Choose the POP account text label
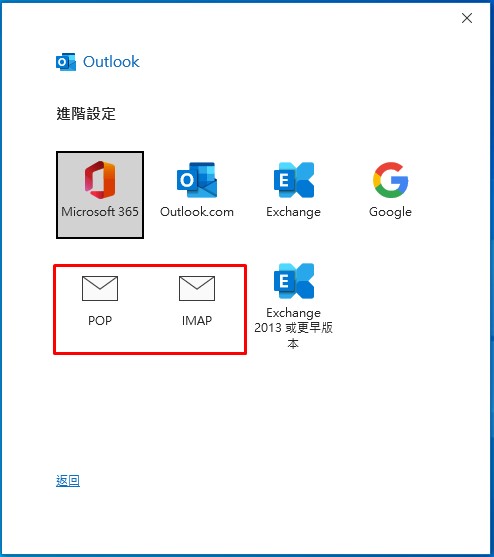 click(100, 320)
